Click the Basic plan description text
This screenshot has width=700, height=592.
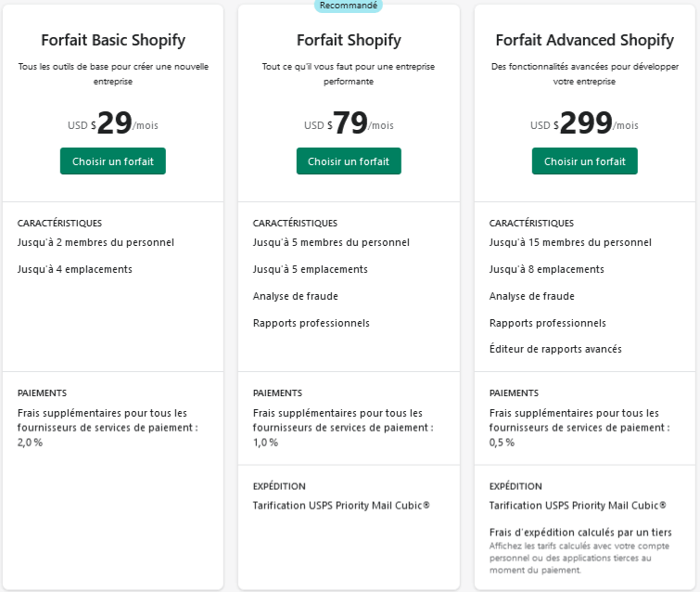pyautogui.click(x=113, y=74)
